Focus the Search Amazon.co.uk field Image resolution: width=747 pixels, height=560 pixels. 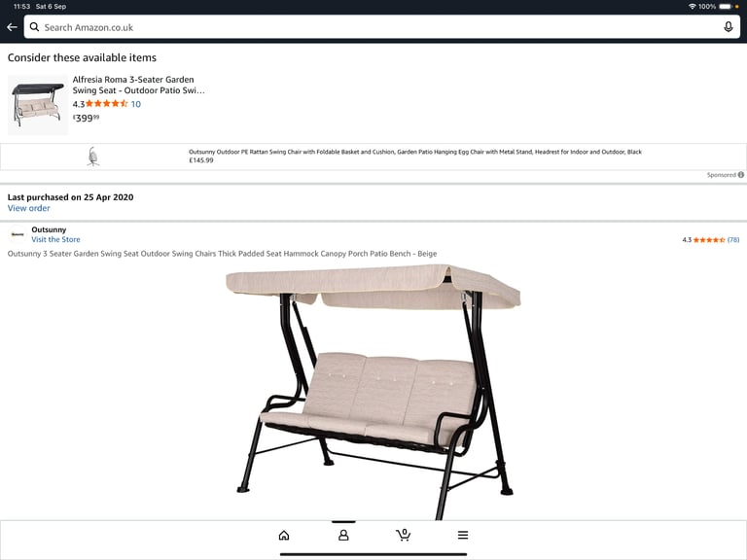pyautogui.click(x=381, y=27)
